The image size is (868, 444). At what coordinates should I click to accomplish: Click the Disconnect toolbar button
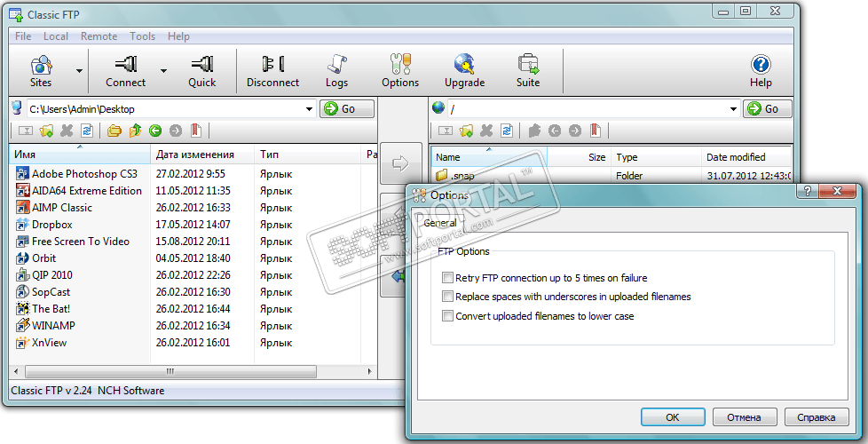[272, 71]
